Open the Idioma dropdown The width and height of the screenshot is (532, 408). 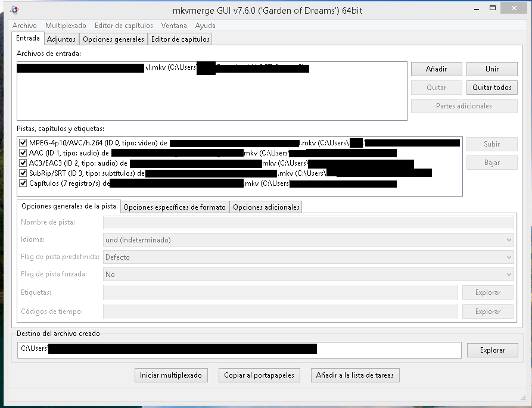click(x=309, y=240)
